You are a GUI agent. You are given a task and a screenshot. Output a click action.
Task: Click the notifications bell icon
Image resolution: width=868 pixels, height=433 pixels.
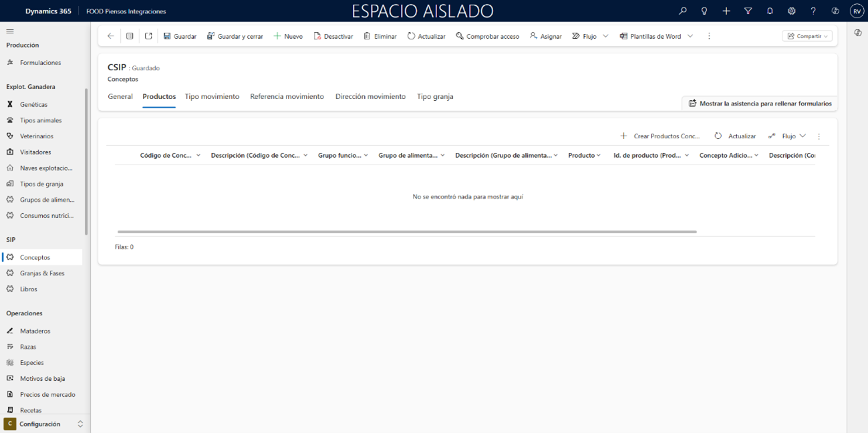tap(770, 11)
